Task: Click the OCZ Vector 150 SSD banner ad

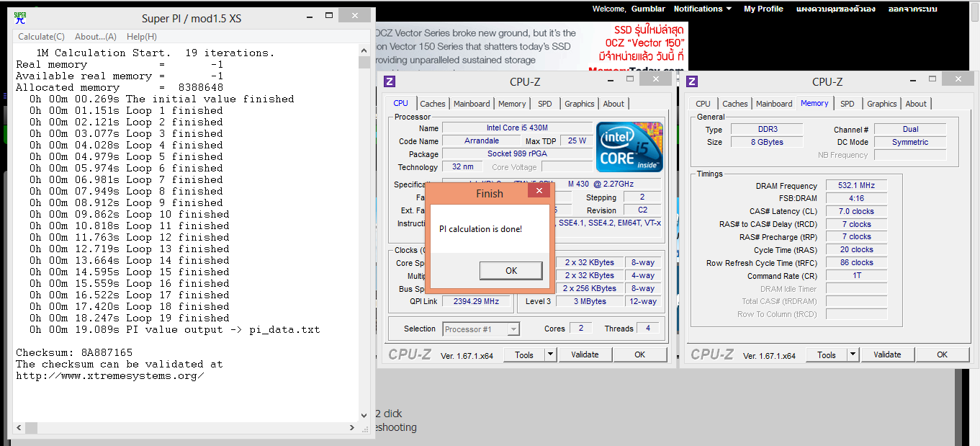Action: click(x=531, y=48)
